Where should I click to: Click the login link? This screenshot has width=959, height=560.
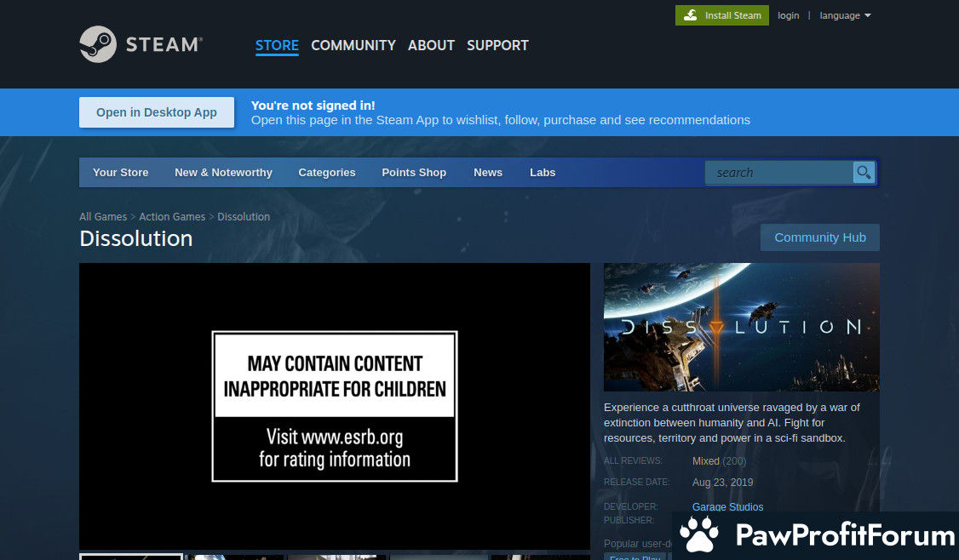click(x=789, y=15)
